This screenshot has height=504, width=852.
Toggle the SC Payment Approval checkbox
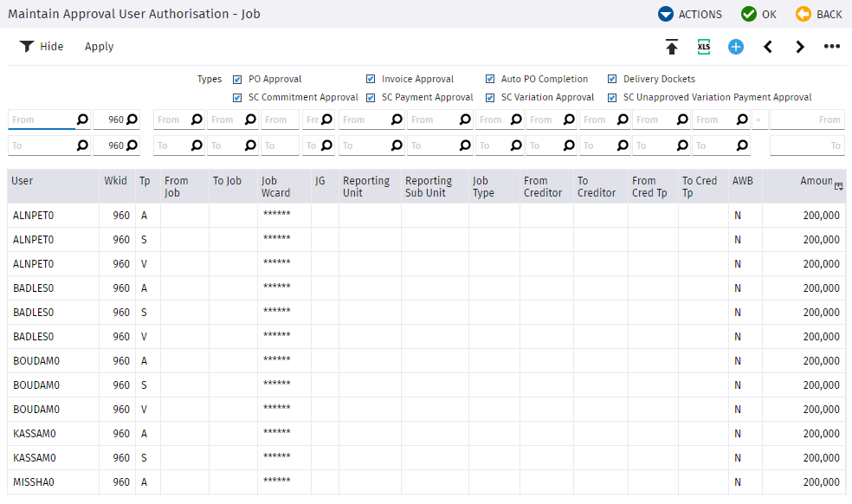pyautogui.click(x=371, y=98)
